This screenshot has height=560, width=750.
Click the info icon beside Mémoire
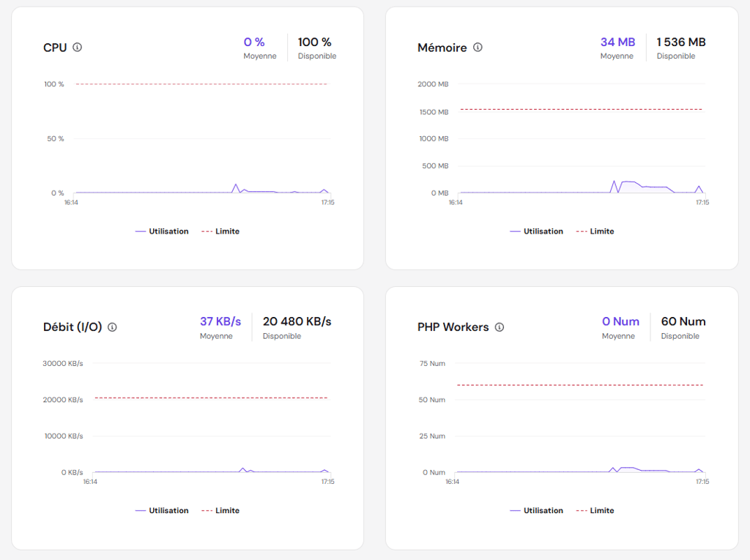click(x=478, y=48)
